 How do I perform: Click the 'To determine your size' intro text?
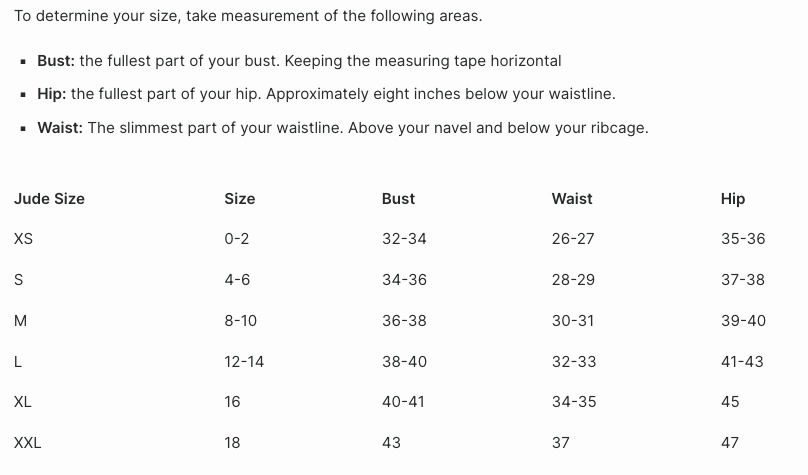tap(248, 16)
